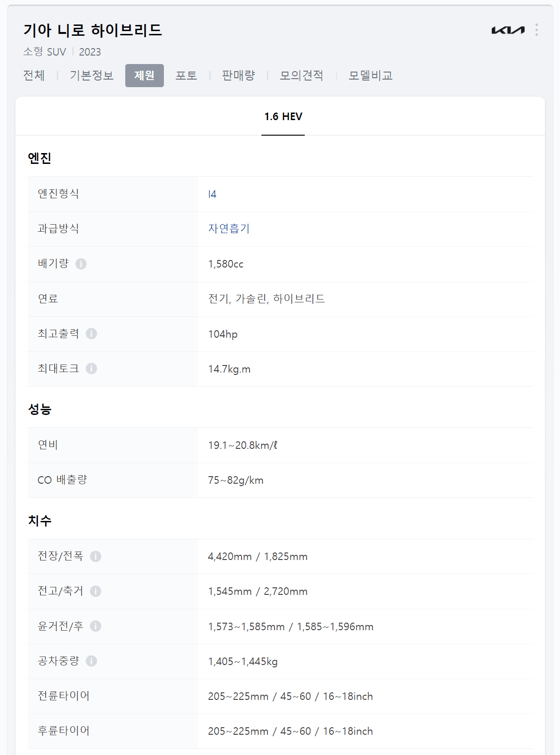
Task: Click the info icon beside 공차중량
Action: 92,662
